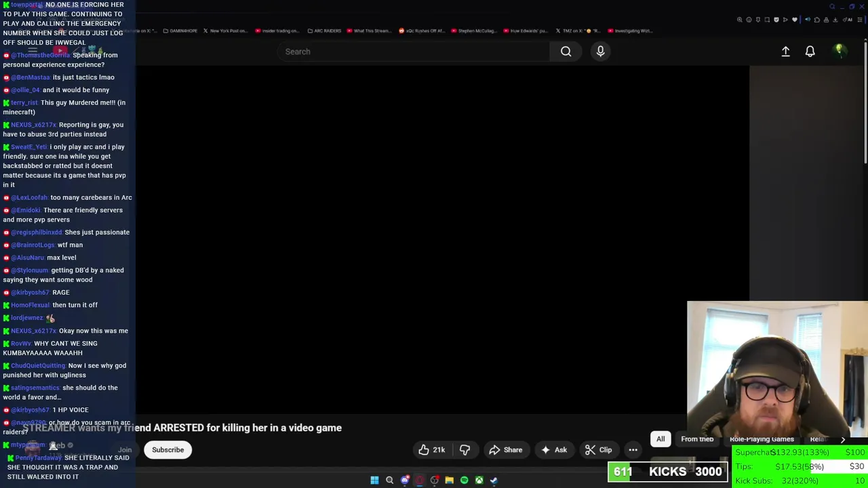Screen dimensions: 868x488
Task: Click the heart icon in browser toolbar
Action: click(795, 20)
